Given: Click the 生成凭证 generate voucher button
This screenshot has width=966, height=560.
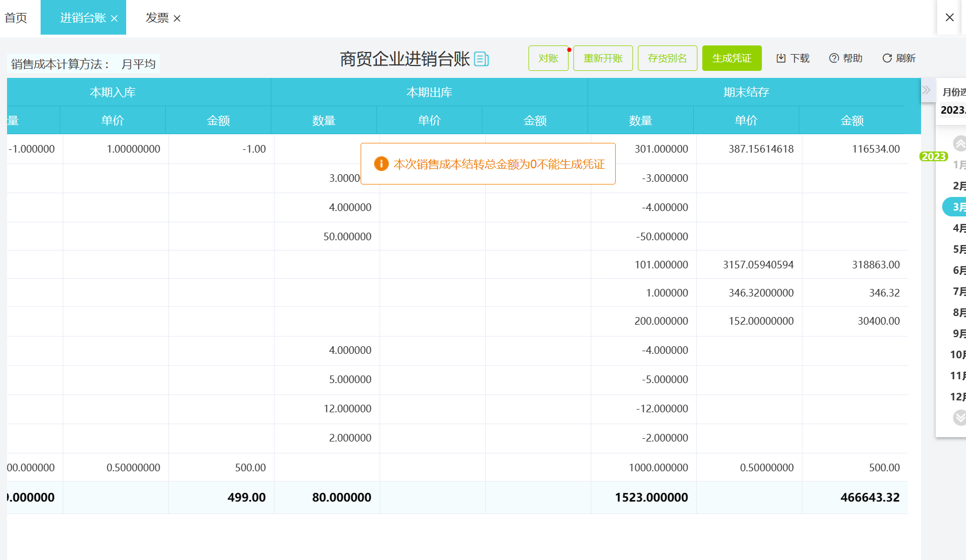Looking at the screenshot, I should click(732, 58).
